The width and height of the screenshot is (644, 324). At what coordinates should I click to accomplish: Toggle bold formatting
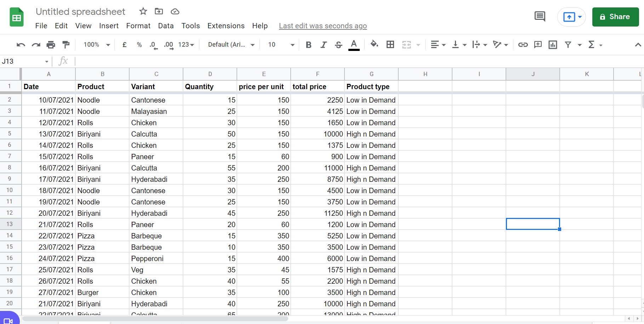[x=308, y=45]
